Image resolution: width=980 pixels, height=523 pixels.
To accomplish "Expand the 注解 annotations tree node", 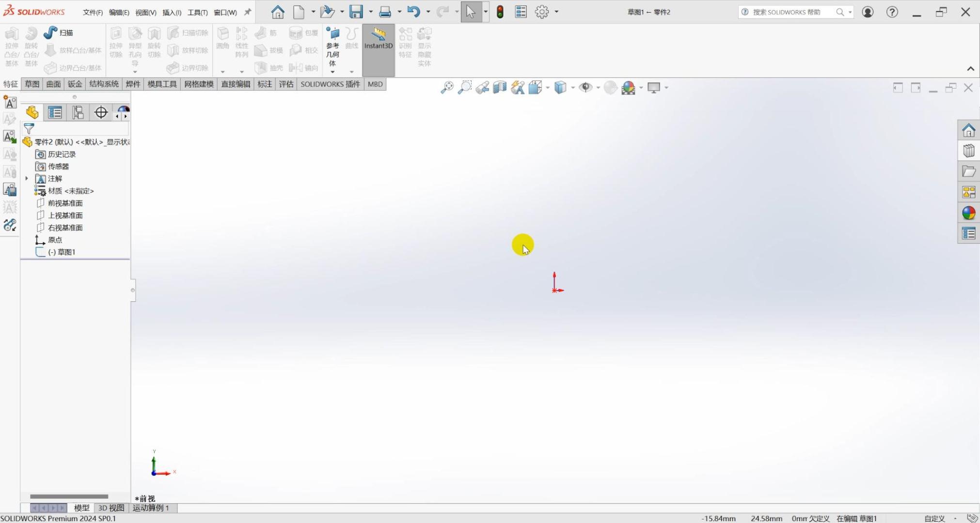I will pyautogui.click(x=27, y=179).
